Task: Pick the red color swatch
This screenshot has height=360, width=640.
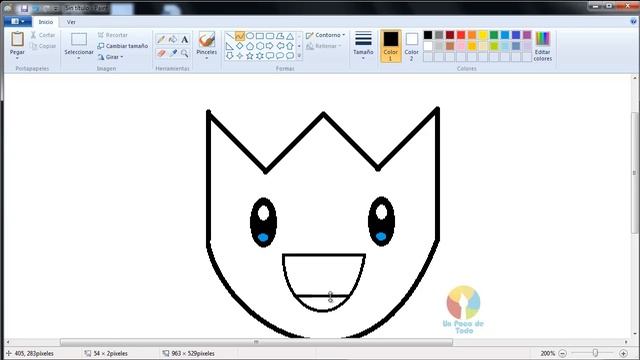Action: tap(461, 35)
